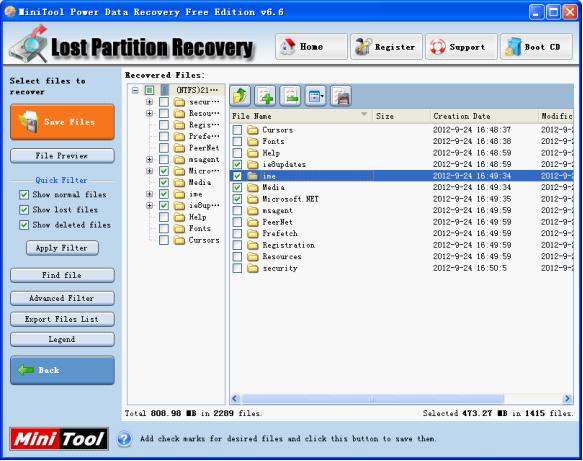The height and width of the screenshot is (461, 583).
Task: Click the orange Save Files button
Action: coord(62,122)
